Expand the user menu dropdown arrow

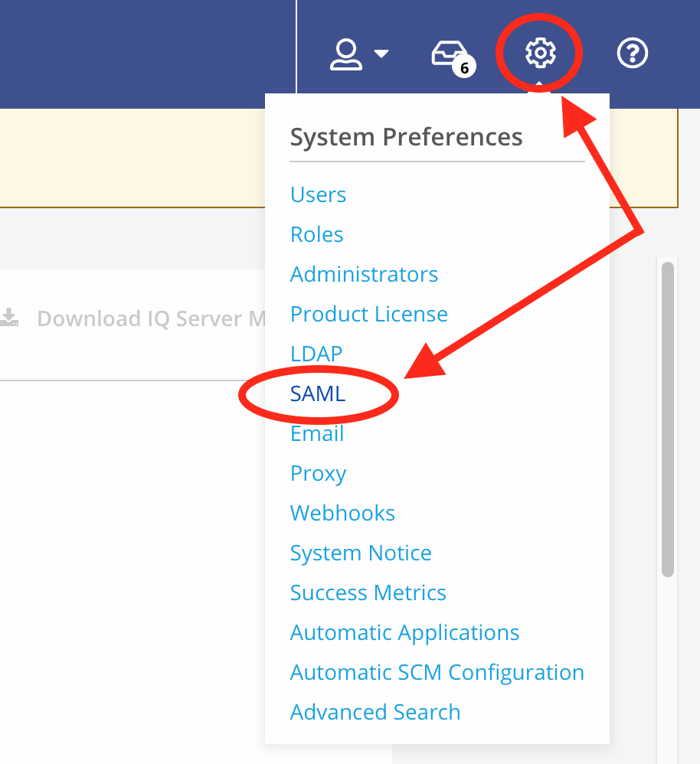[x=381, y=54]
